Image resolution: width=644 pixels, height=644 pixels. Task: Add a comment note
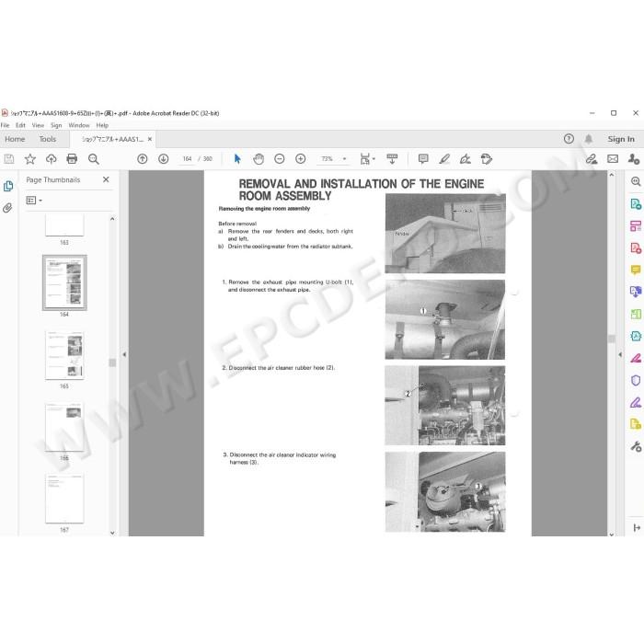coord(423,159)
